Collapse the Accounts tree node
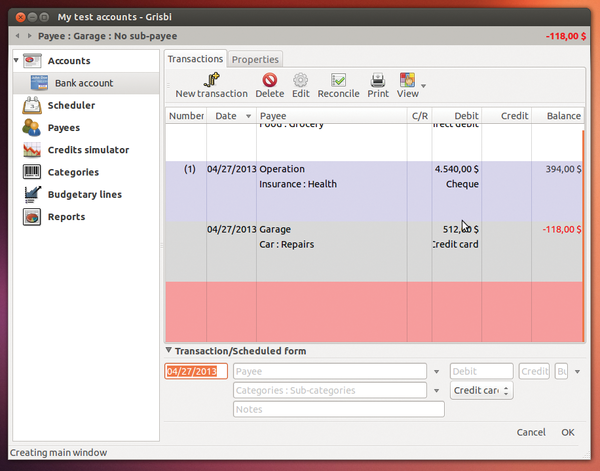 [16, 60]
